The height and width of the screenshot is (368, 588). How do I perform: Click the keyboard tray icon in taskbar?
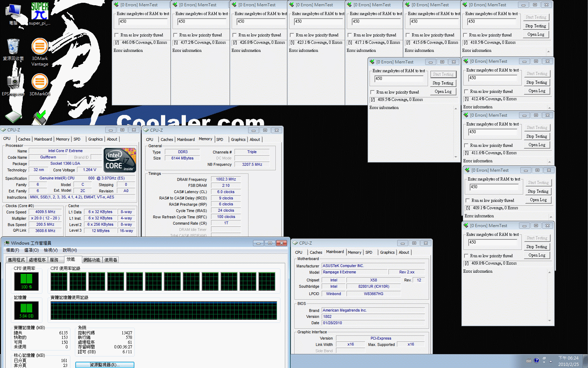(529, 361)
